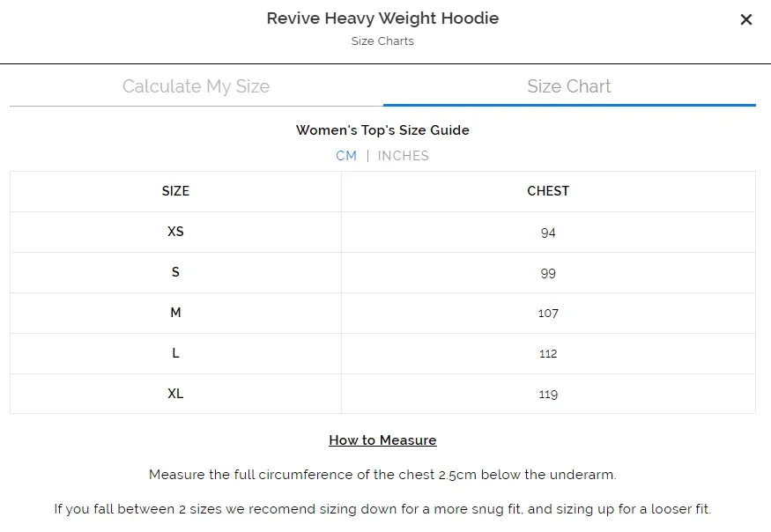Select the XL size row
The image size is (771, 532).
pos(175,394)
